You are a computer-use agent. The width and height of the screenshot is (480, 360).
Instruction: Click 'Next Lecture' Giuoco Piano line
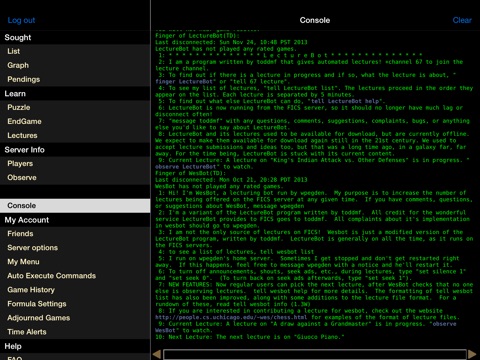pyautogui.click(x=249, y=337)
